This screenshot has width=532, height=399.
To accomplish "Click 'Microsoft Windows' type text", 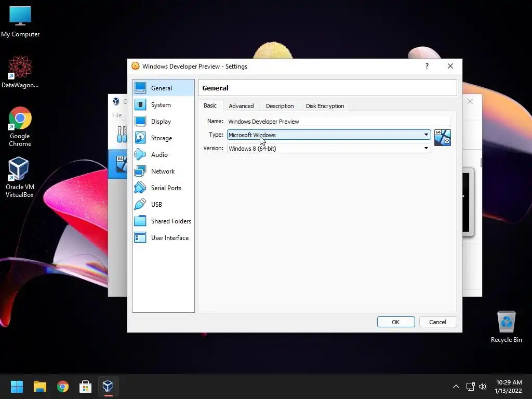I will coord(252,135).
